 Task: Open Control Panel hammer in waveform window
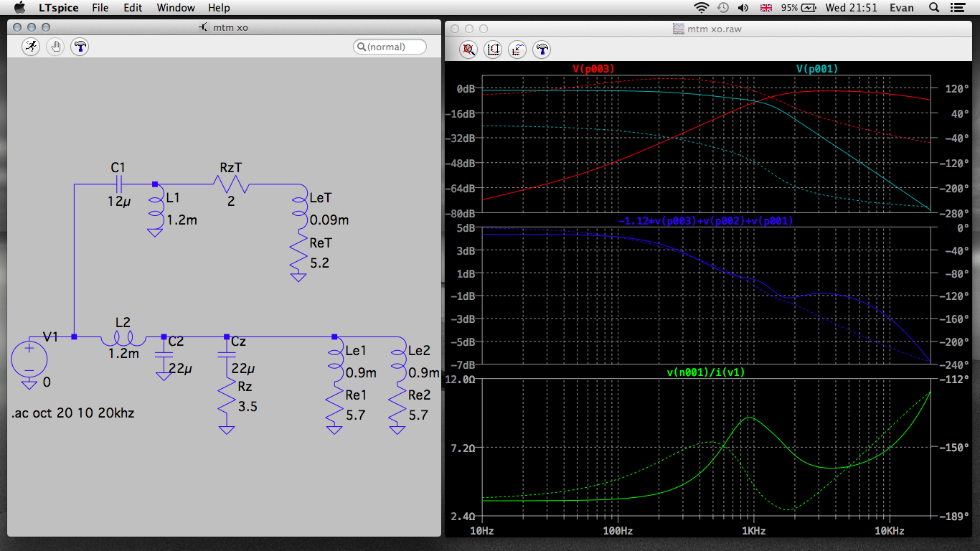[542, 50]
